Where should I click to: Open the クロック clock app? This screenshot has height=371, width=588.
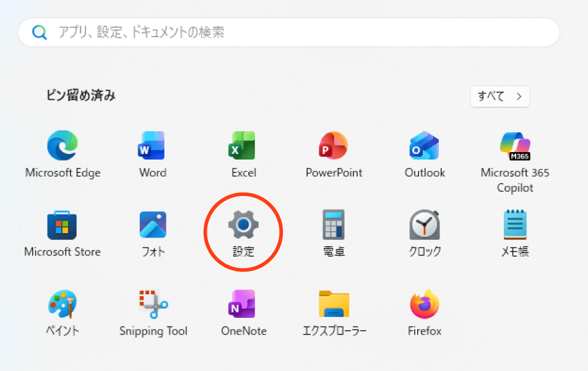(424, 224)
